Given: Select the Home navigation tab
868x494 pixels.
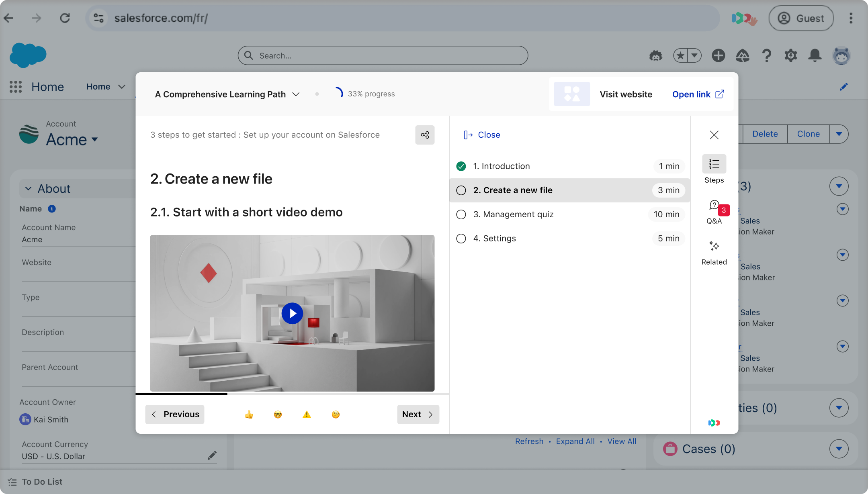Looking at the screenshot, I should coord(98,87).
